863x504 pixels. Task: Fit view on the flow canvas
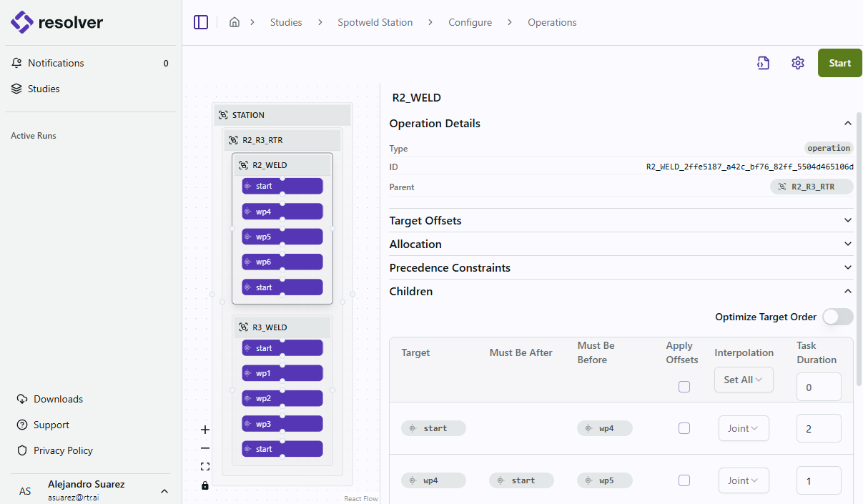205,467
